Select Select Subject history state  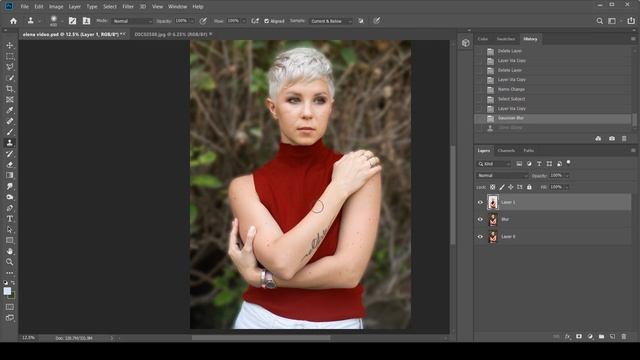[553, 99]
